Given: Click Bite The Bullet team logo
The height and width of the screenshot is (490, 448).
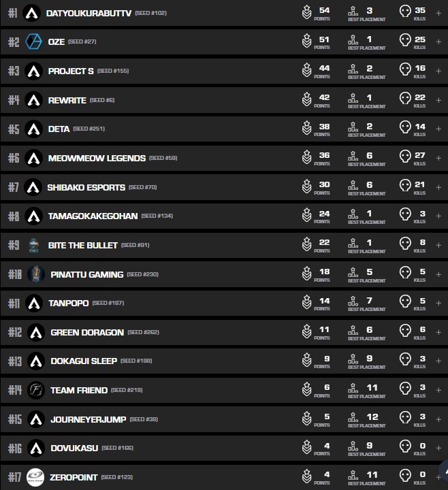Looking at the screenshot, I should [x=34, y=245].
